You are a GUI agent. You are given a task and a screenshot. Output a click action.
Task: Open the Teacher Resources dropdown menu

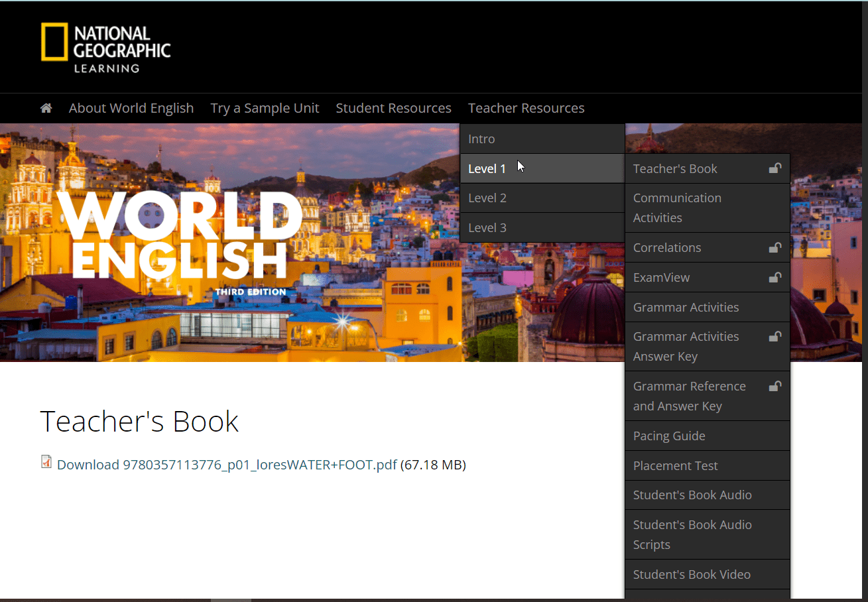[x=526, y=107]
